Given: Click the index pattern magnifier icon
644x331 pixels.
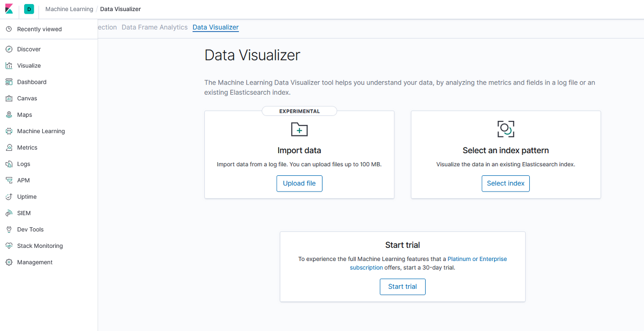Looking at the screenshot, I should (506, 129).
